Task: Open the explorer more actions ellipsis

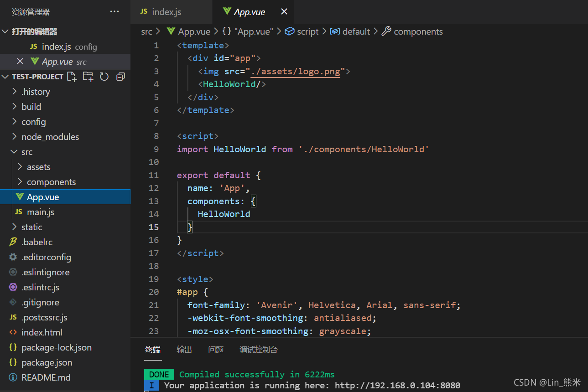Action: 114,12
